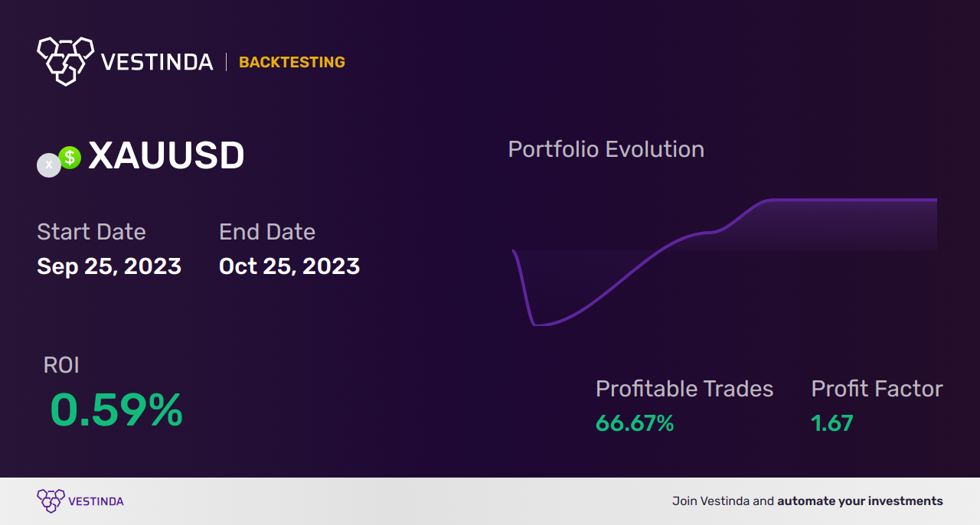Click the green dollar sign currency icon
The image size is (980, 525).
click(x=70, y=158)
